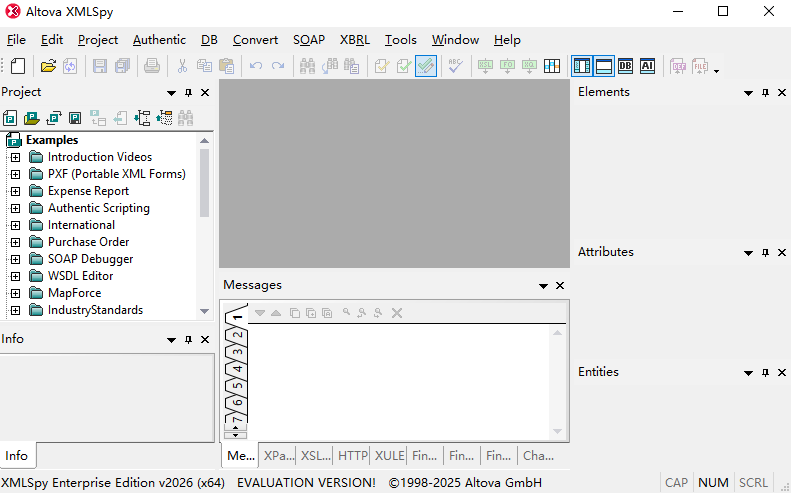This screenshot has height=493, width=791.
Task: Open the Entities panel dropdown arrow
Action: coord(749,373)
